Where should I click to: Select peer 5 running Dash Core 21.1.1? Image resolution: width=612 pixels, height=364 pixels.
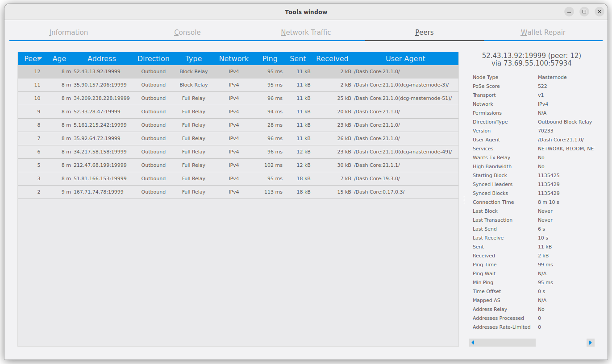pyautogui.click(x=100, y=165)
